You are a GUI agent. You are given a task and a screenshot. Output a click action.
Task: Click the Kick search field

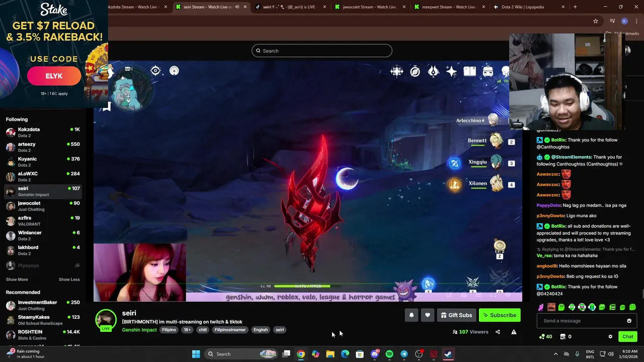pyautogui.click(x=322, y=51)
